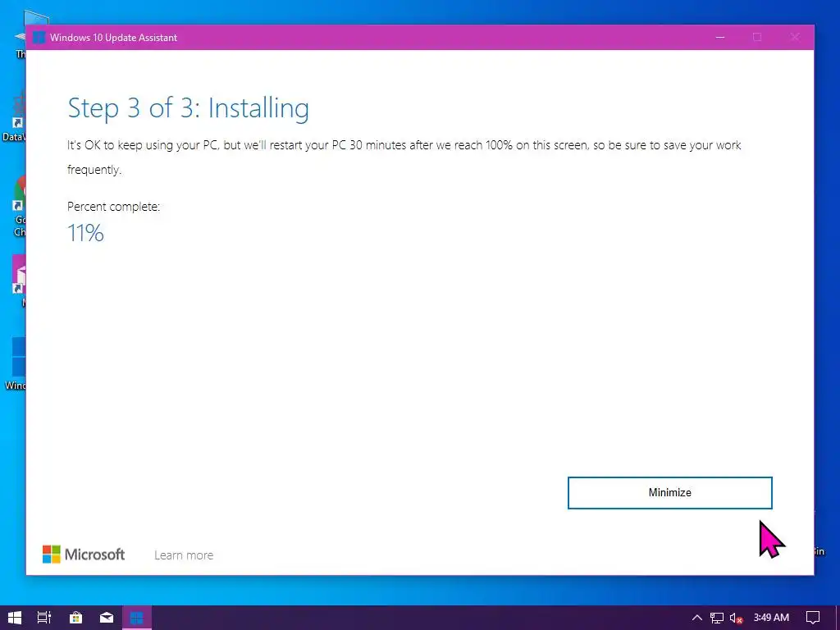Click the Percent complete label
The width and height of the screenshot is (840, 630).
tap(113, 207)
